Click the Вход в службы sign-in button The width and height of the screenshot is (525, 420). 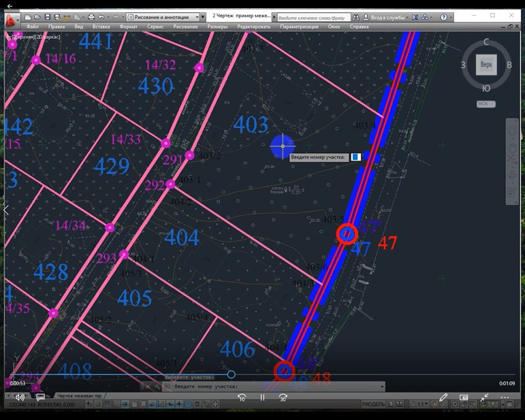pyautogui.click(x=385, y=18)
